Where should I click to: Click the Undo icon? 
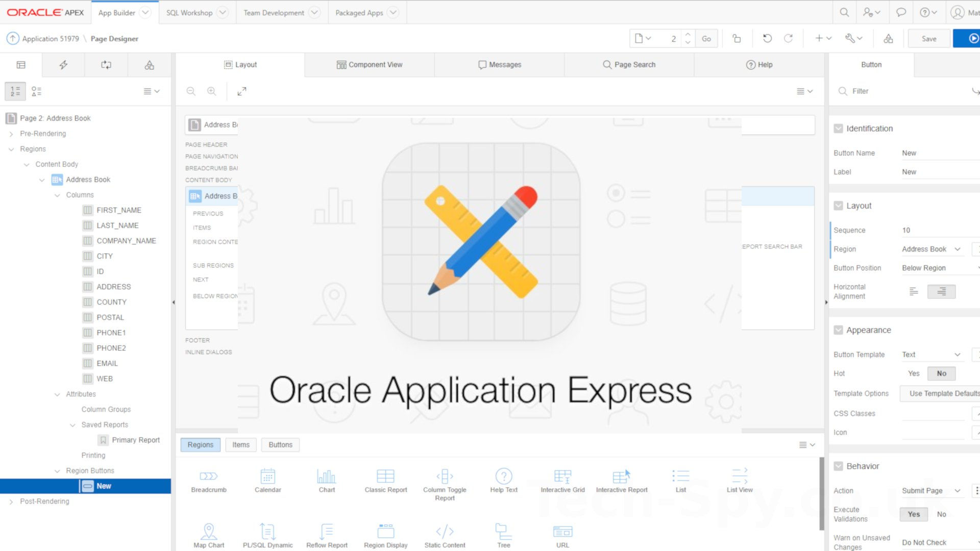tap(767, 38)
